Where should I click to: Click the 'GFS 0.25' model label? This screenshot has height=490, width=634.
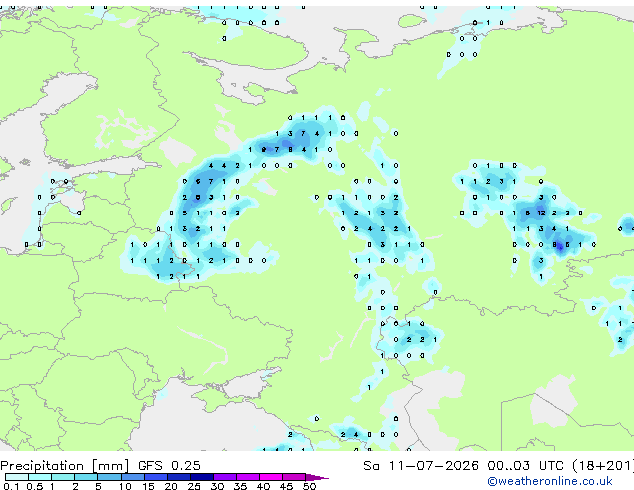coord(169,466)
